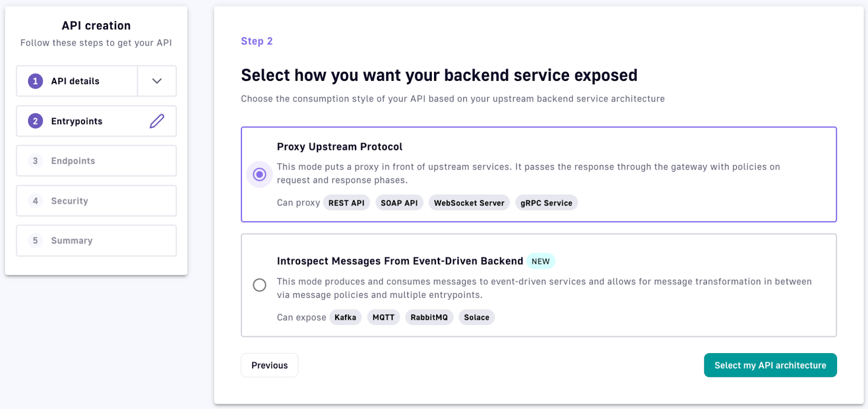Click the Entrypoints pencil edit icon

pos(157,121)
